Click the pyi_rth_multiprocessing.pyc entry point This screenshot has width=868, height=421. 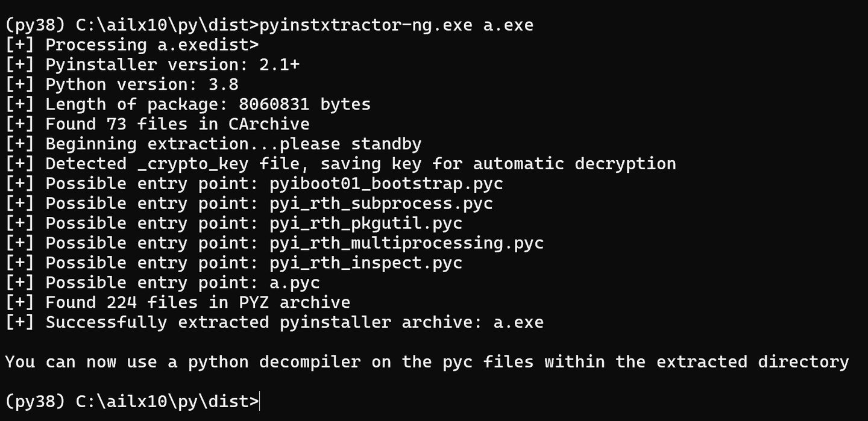tap(406, 243)
